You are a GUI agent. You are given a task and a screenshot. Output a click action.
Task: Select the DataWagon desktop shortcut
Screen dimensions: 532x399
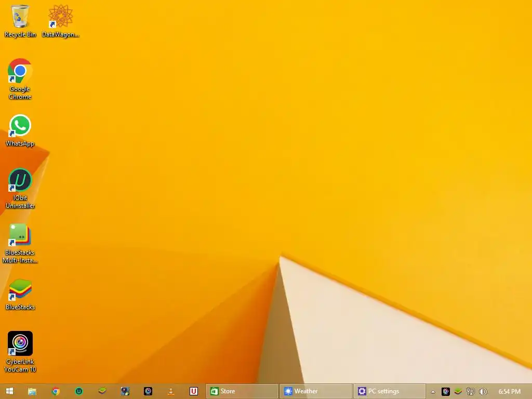coord(60,21)
